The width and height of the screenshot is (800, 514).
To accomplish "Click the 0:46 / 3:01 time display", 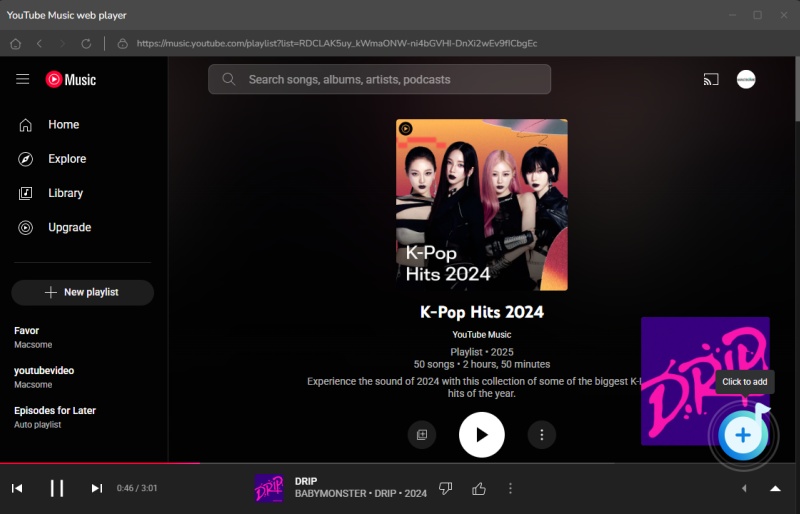I will coord(137,488).
